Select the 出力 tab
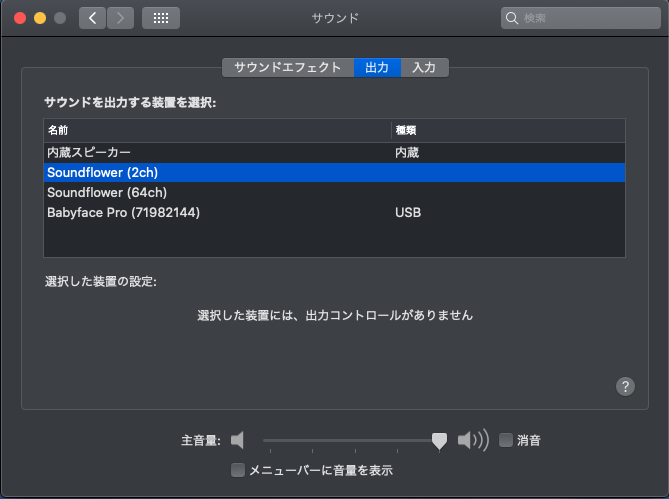Screen dimensions: 669x499 (377, 67)
